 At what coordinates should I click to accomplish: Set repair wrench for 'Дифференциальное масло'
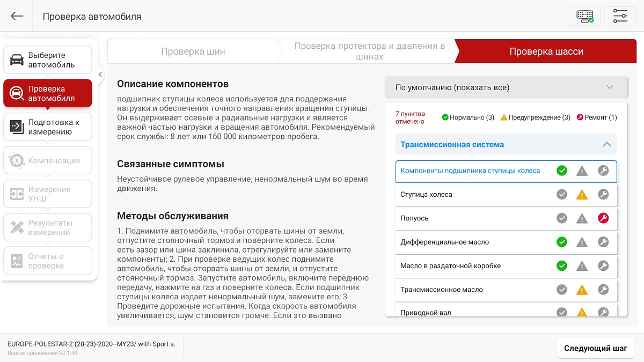(603, 242)
